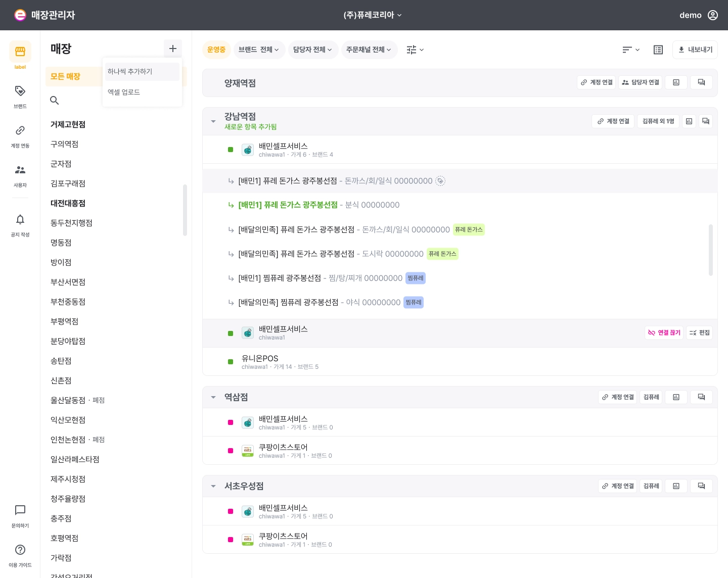Toggle the 운영중 filter chip
The image size is (728, 578).
216,50
